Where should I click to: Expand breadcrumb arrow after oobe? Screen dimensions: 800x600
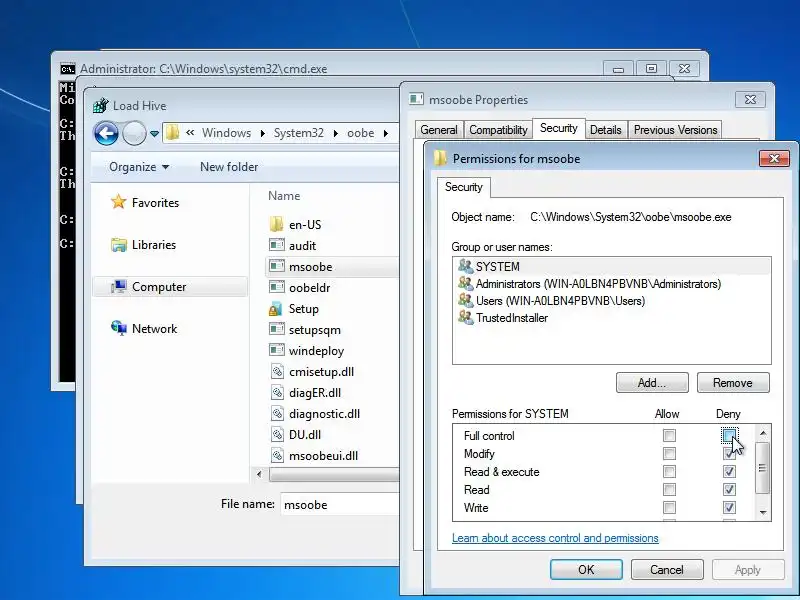[x=386, y=133]
